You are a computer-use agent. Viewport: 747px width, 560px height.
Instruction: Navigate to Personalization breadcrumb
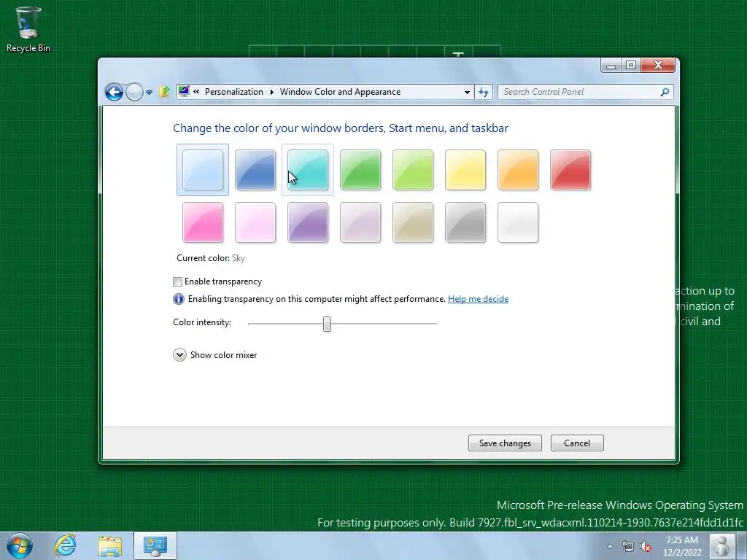[233, 92]
